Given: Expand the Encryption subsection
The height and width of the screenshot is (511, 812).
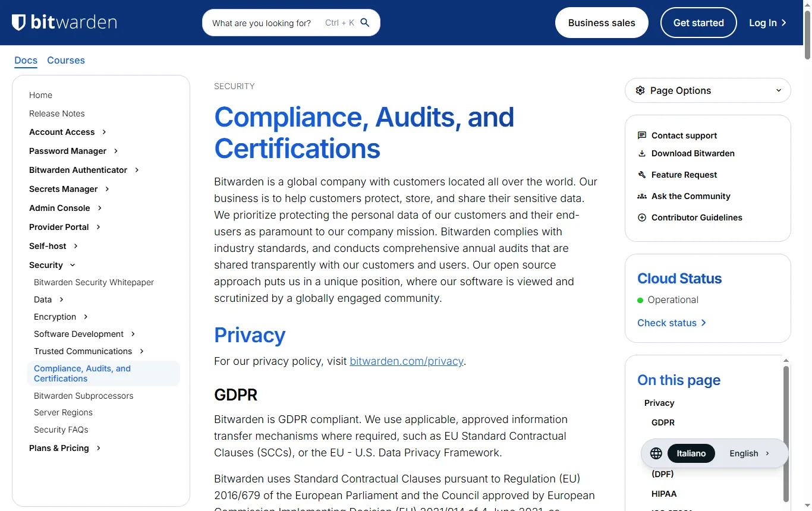Looking at the screenshot, I should tap(86, 317).
